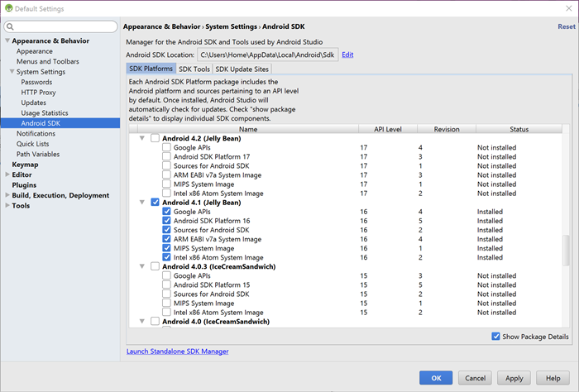Check the Android 4.2 (Jelly Bean) checkbox
This screenshot has height=392, width=579.
156,138
